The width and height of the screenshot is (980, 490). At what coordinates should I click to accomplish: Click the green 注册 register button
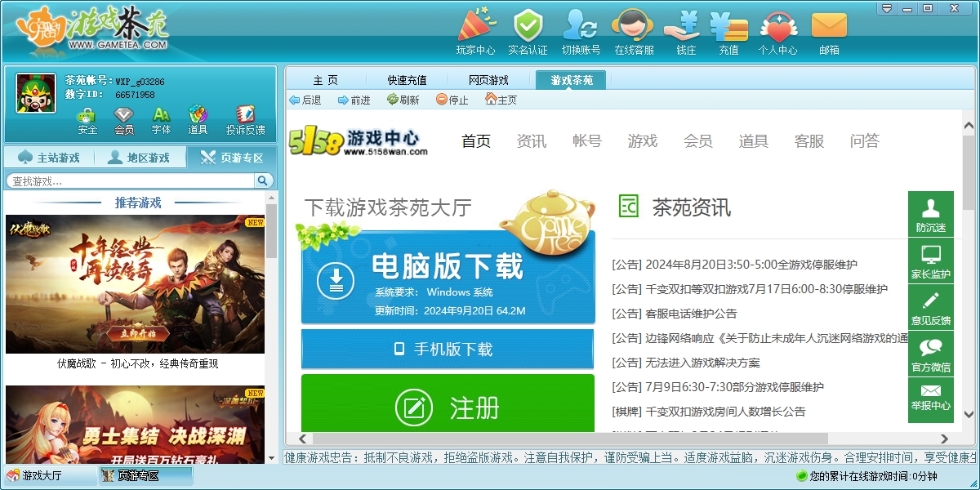click(x=448, y=403)
